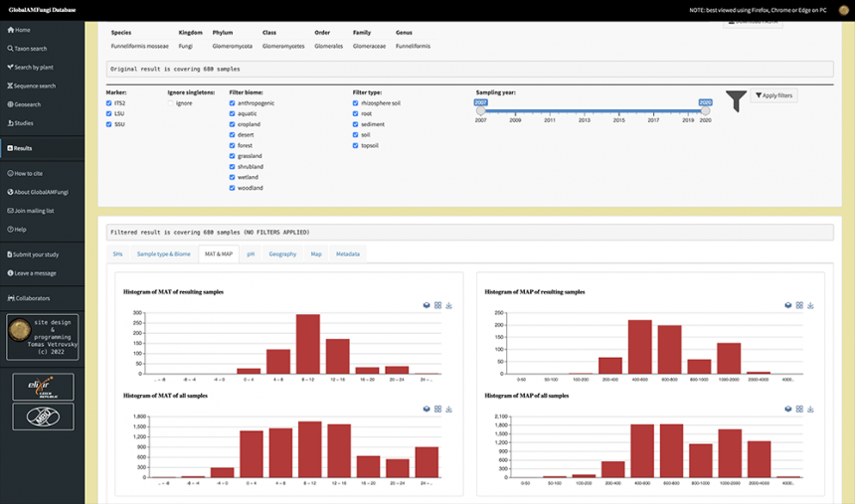
Task: Click grid icon on MAT all samples histogram
Action: [x=437, y=410]
